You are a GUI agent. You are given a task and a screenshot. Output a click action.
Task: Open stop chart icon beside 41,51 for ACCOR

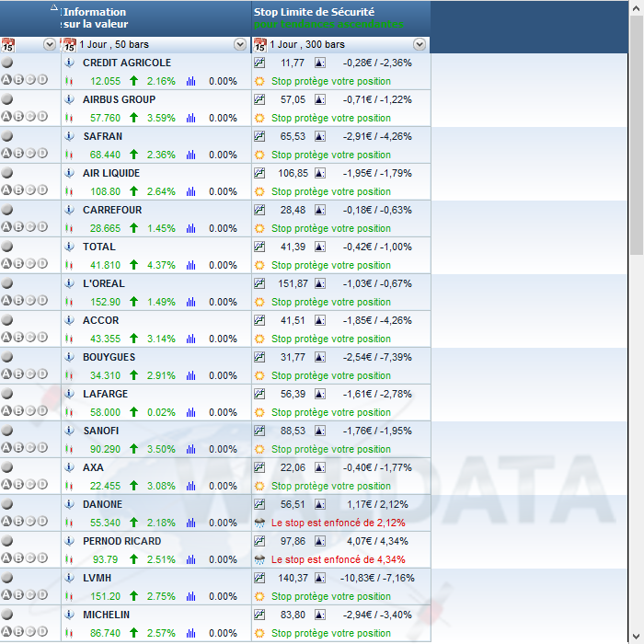tap(259, 320)
